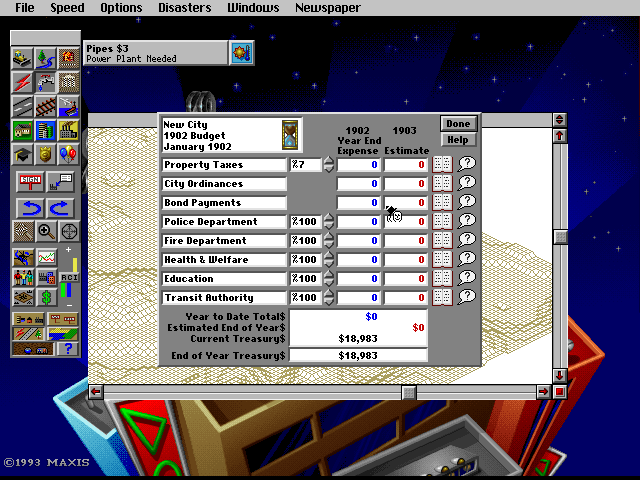Rotate the city view clockwise
Screen dimensions: 640x480
tap(60, 208)
